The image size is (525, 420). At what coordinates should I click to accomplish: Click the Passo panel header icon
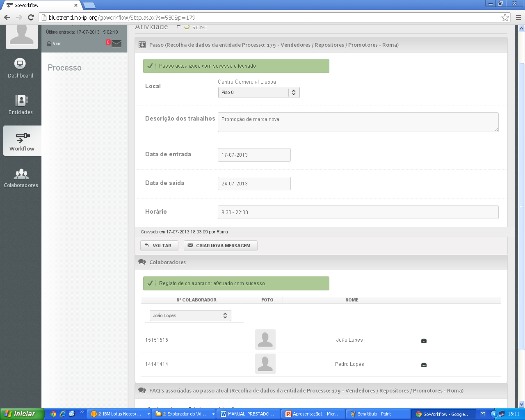coord(142,45)
